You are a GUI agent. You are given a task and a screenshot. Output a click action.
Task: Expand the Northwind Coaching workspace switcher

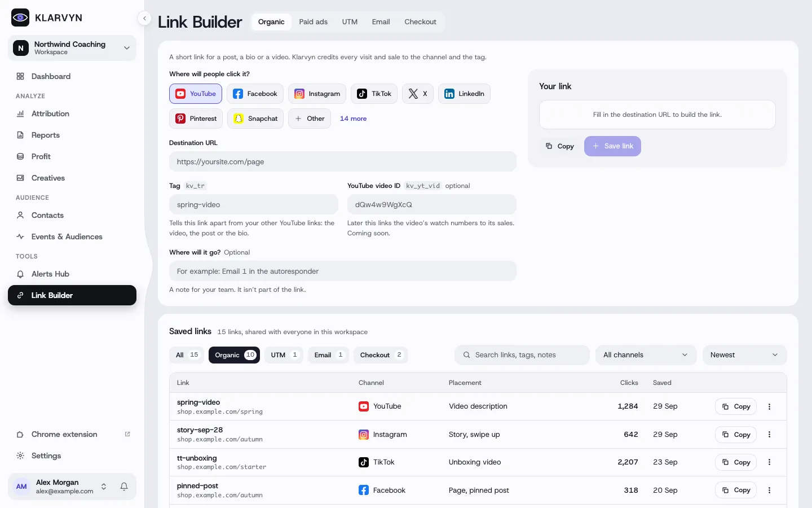point(72,48)
